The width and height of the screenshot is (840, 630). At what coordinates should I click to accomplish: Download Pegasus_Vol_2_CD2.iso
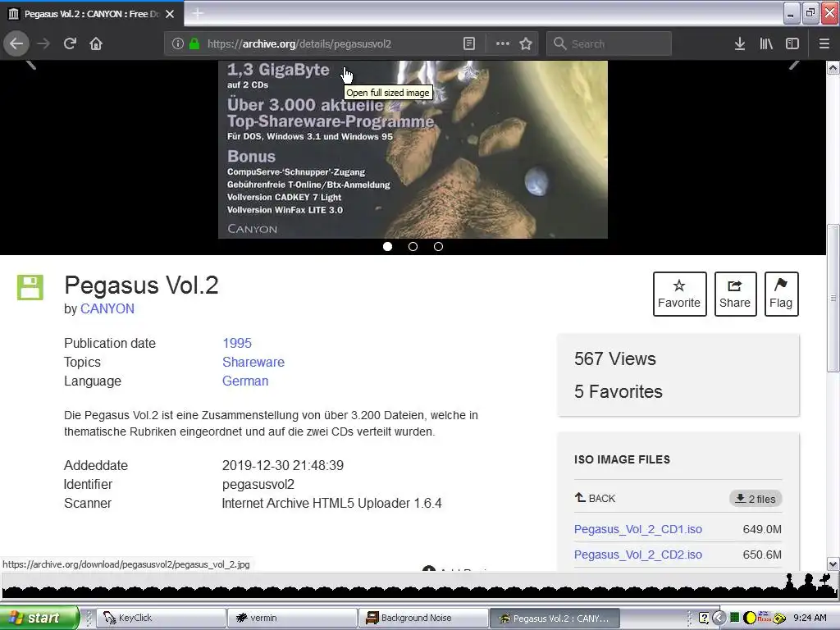[638, 555]
